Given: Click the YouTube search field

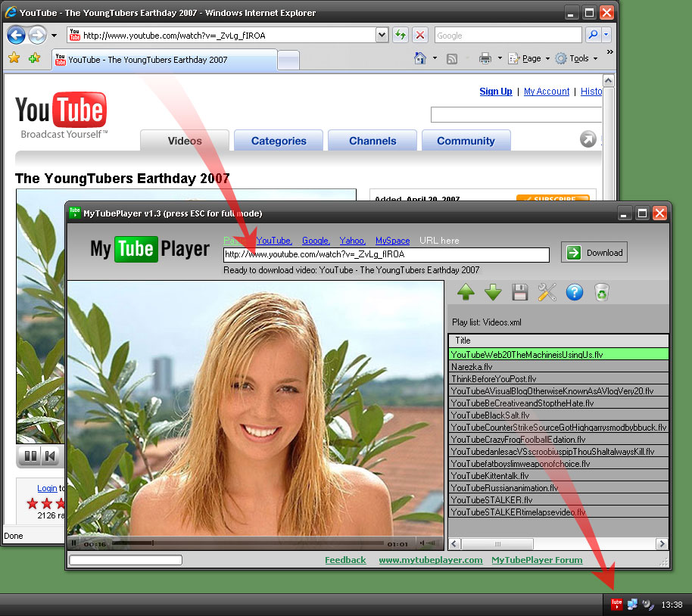Looking at the screenshot, I should click(516, 114).
